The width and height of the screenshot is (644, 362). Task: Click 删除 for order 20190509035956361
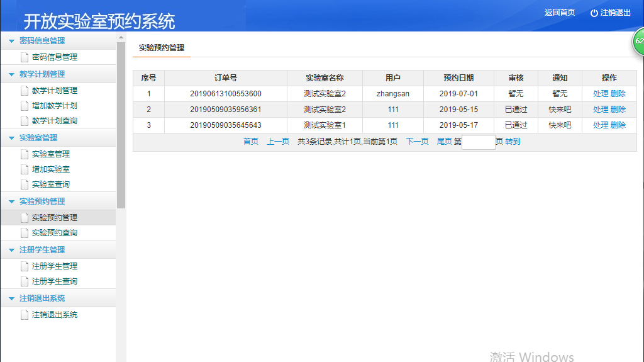point(618,110)
